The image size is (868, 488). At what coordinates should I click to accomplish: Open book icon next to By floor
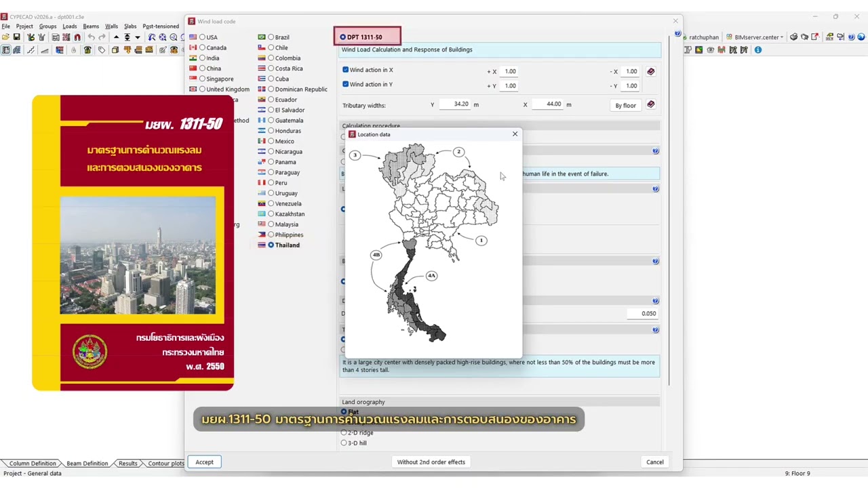click(651, 104)
